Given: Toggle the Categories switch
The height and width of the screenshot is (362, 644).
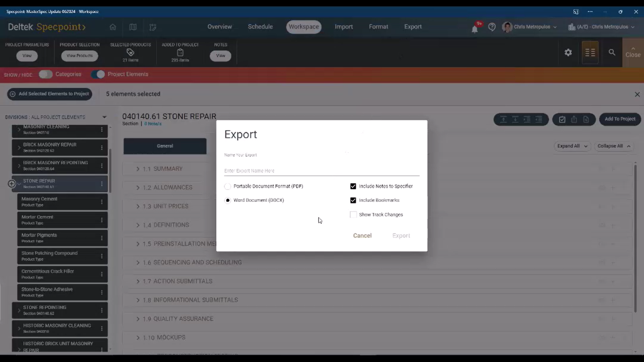Looking at the screenshot, I should point(46,74).
